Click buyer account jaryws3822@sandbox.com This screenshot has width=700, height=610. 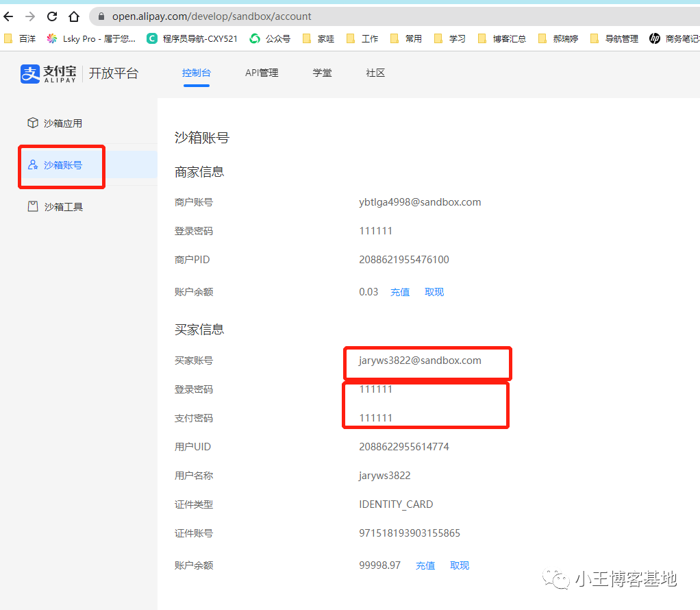click(x=420, y=361)
